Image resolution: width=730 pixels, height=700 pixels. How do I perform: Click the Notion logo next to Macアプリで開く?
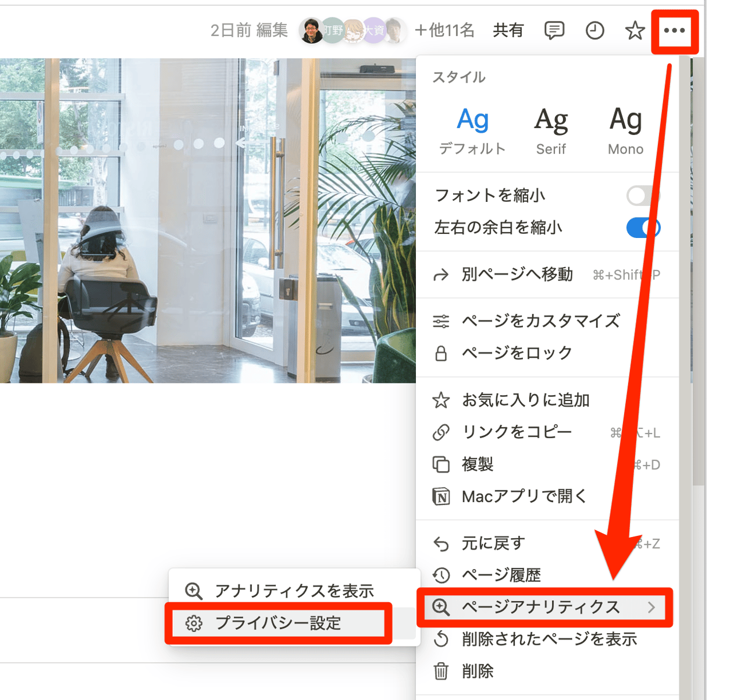pos(440,496)
